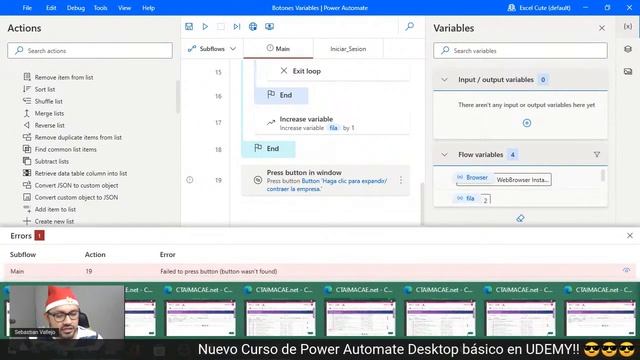Open the Tools menu
The width and height of the screenshot is (640, 360).
click(x=100, y=8)
